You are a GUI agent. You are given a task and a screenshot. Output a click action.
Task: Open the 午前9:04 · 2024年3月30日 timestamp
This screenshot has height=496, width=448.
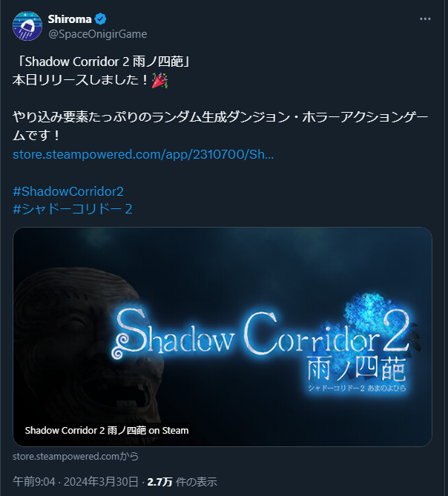[x=76, y=482]
